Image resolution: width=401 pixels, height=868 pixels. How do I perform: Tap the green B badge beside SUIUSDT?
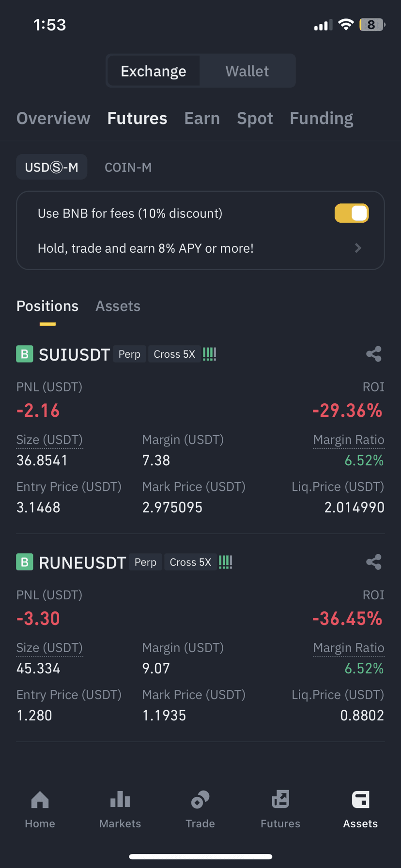point(25,354)
